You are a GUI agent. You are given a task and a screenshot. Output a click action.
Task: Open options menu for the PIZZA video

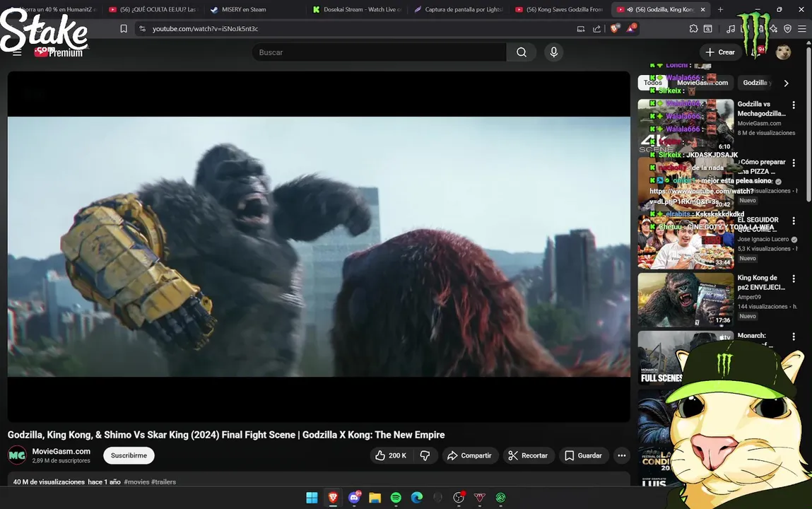point(794,163)
